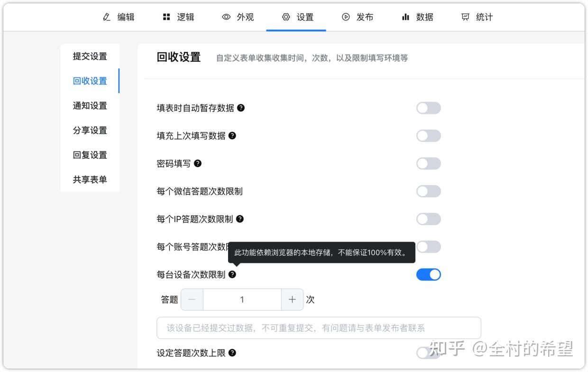The width and height of the screenshot is (588, 372).
Task: Switch to the 逻辑 tab
Action: (178, 17)
